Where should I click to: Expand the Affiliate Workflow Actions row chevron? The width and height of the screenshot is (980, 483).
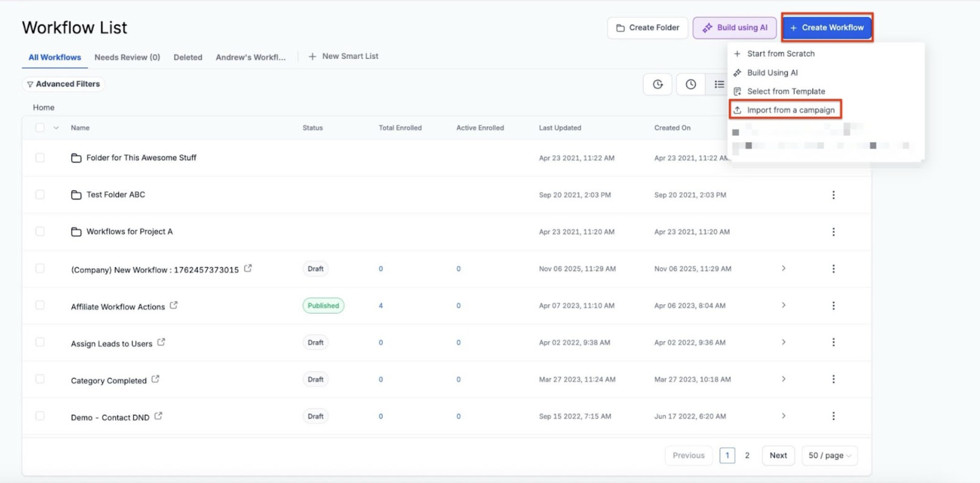pyautogui.click(x=783, y=305)
